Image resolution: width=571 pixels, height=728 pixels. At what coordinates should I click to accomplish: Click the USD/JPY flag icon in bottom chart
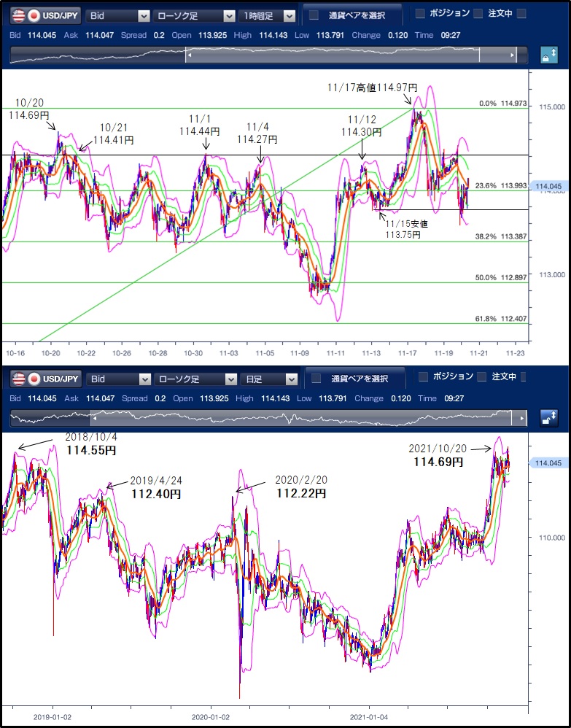click(25, 379)
